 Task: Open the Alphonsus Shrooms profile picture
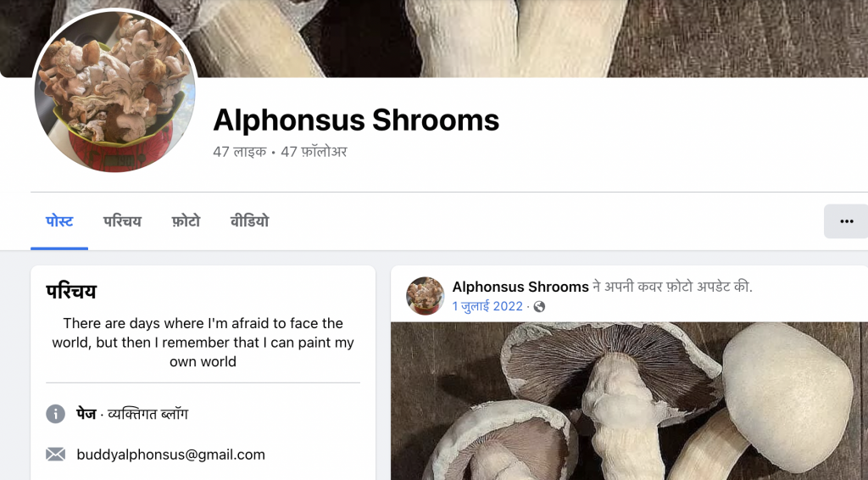click(x=115, y=92)
